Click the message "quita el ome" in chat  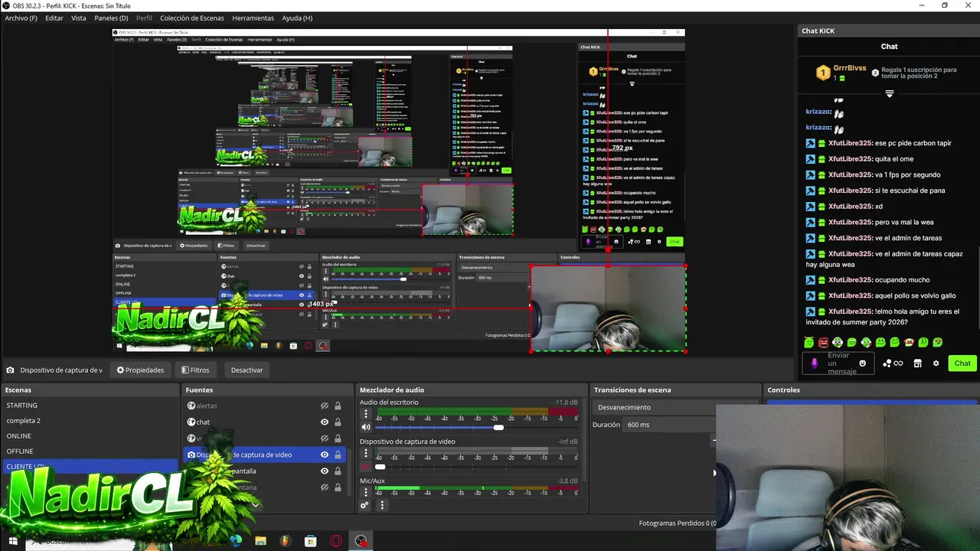point(895,159)
